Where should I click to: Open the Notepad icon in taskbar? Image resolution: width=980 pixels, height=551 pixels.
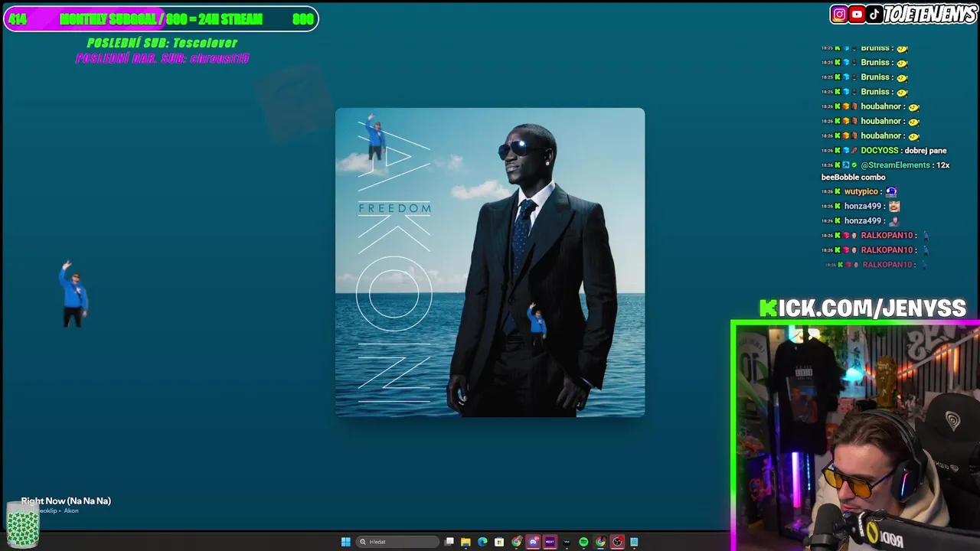point(634,542)
